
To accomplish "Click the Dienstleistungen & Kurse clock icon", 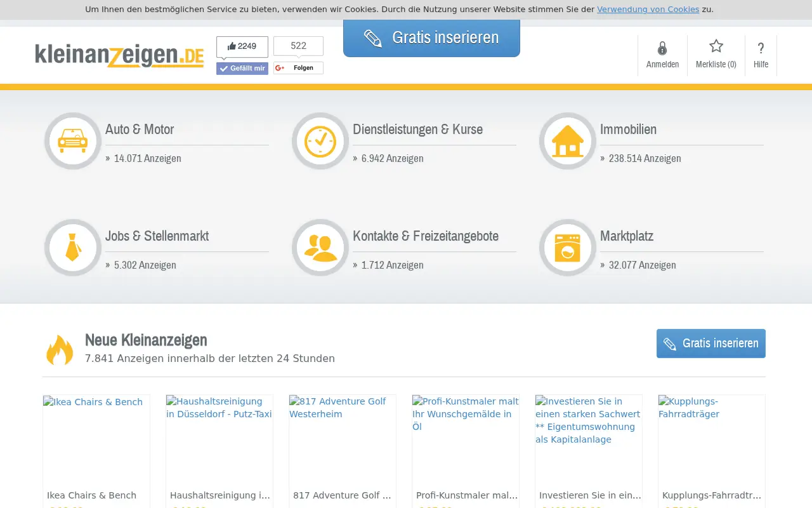I will (x=320, y=141).
